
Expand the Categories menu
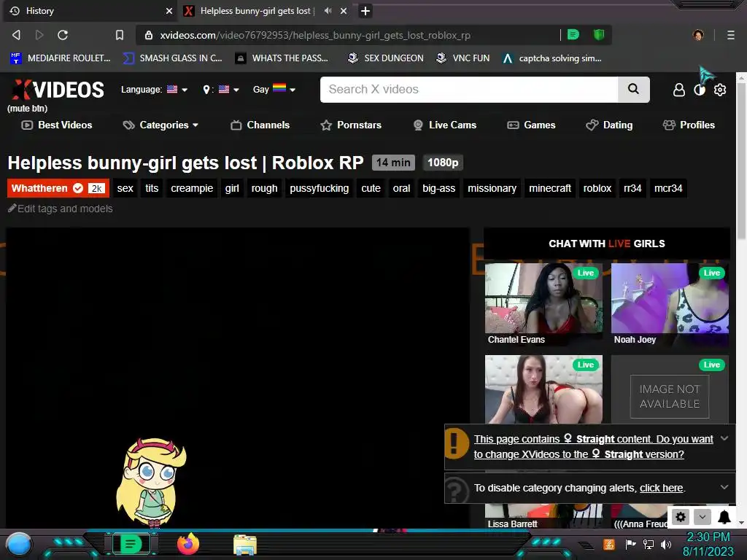coord(160,125)
